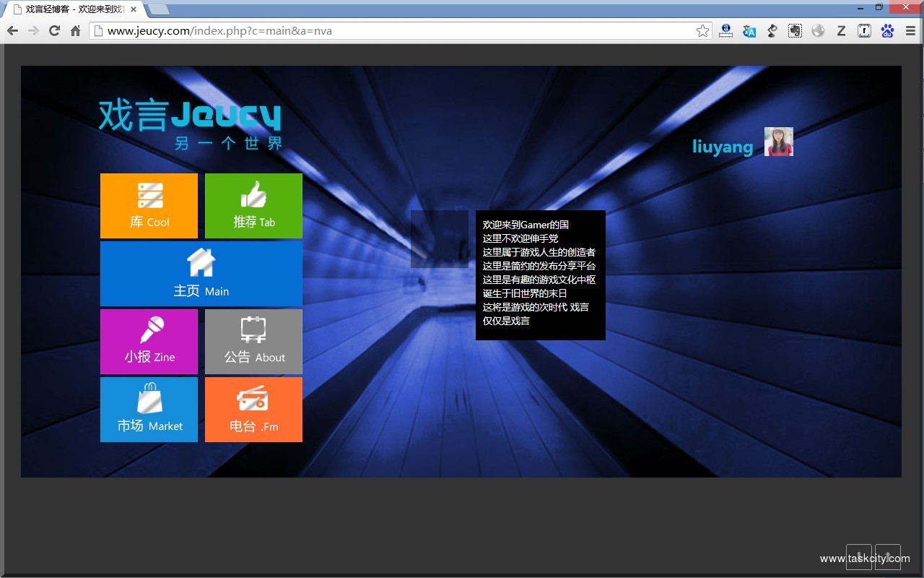The height and width of the screenshot is (578, 924).
Task: Open a new tab
Action: coord(159,9)
